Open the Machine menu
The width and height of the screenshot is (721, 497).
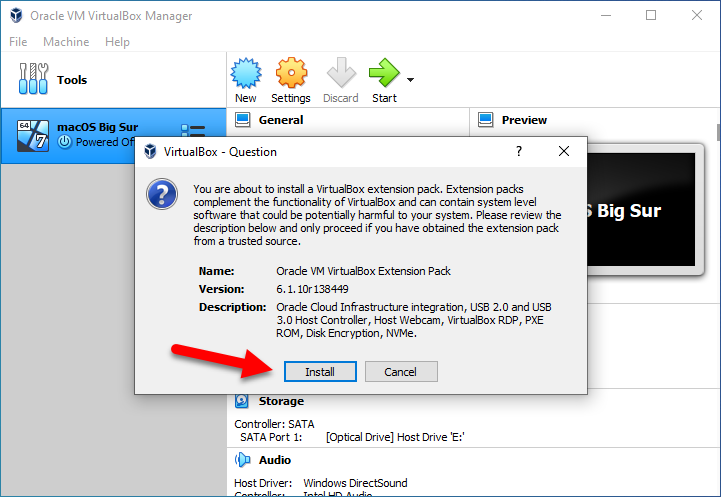click(66, 42)
